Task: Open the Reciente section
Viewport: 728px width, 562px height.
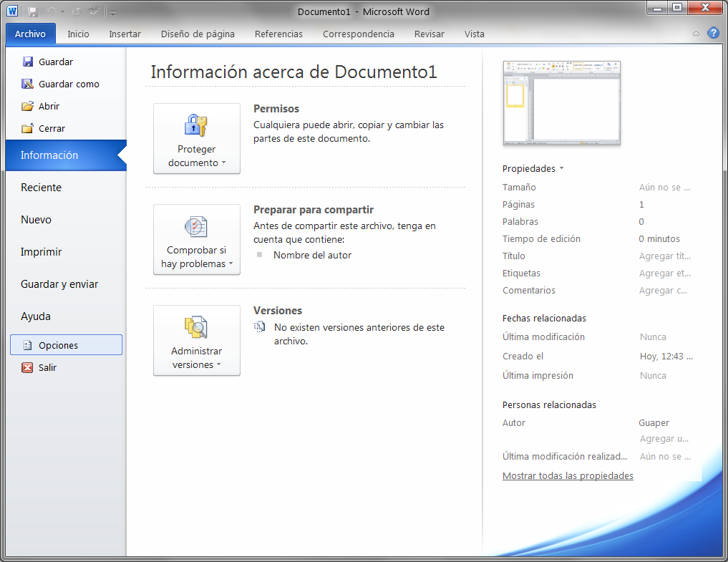Action: point(41,187)
